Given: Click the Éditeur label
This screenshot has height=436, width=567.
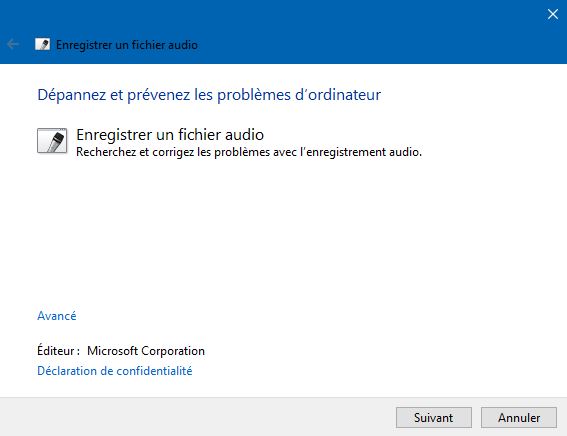Looking at the screenshot, I should pyautogui.click(x=58, y=351).
